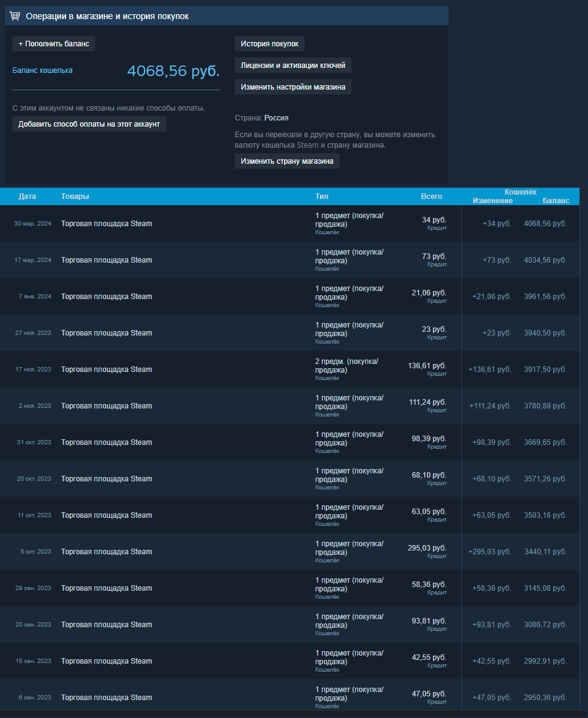Click the 'Товары' column header
This screenshot has width=588, height=718.
tap(75, 196)
